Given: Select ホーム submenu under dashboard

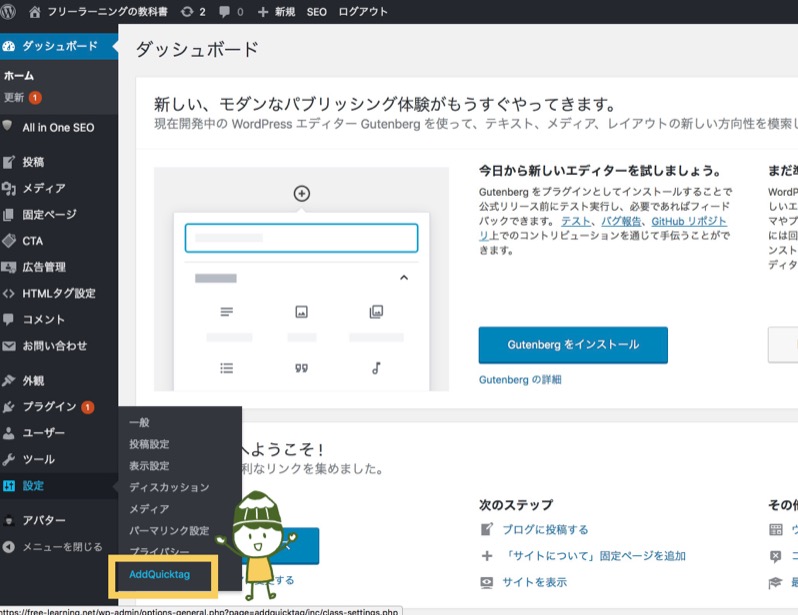Looking at the screenshot, I should pos(19,76).
